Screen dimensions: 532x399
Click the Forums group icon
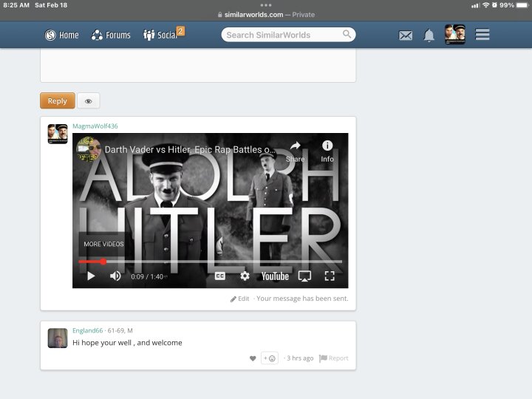click(97, 35)
